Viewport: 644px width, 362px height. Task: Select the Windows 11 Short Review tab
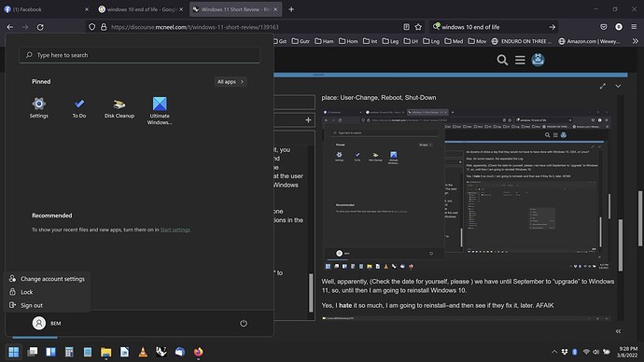pos(235,9)
